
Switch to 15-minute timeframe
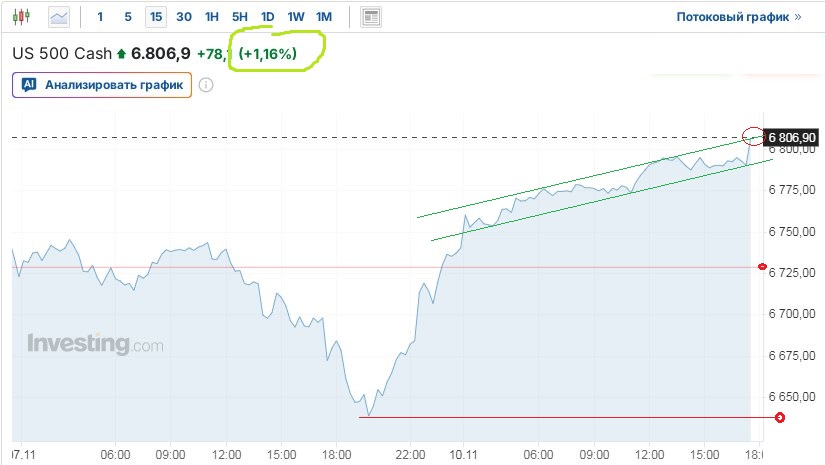pos(155,17)
